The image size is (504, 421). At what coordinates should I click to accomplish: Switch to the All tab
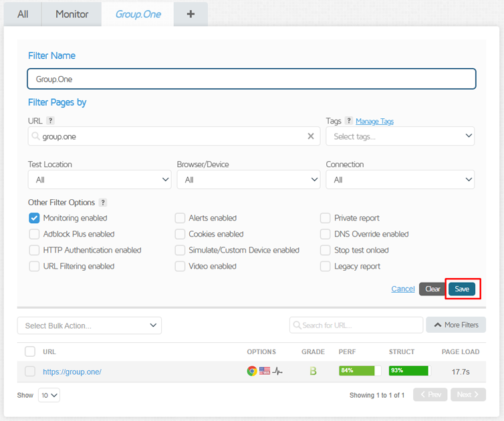click(x=23, y=14)
